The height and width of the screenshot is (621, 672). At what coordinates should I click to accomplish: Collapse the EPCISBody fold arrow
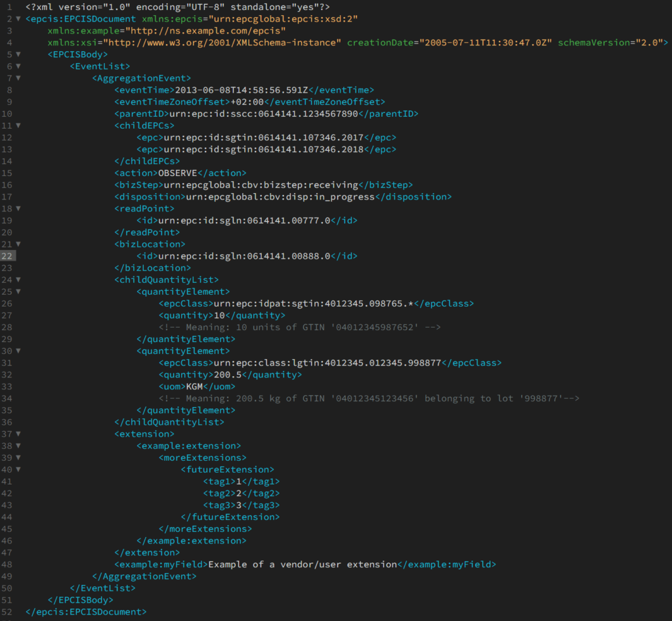coord(18,54)
